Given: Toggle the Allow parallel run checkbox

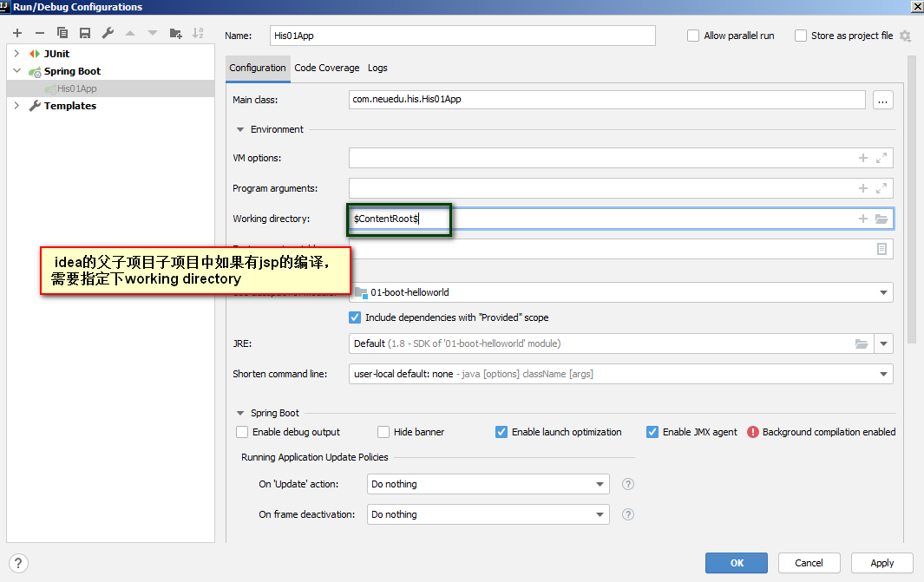Looking at the screenshot, I should [x=693, y=36].
